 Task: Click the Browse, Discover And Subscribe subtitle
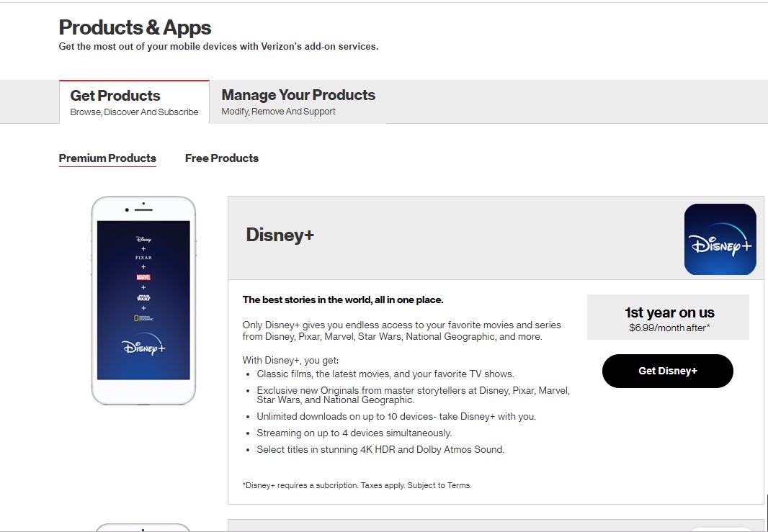coord(134,112)
